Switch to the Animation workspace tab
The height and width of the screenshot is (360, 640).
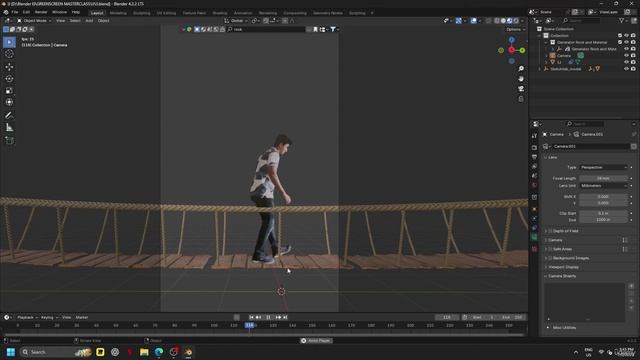[243, 13]
